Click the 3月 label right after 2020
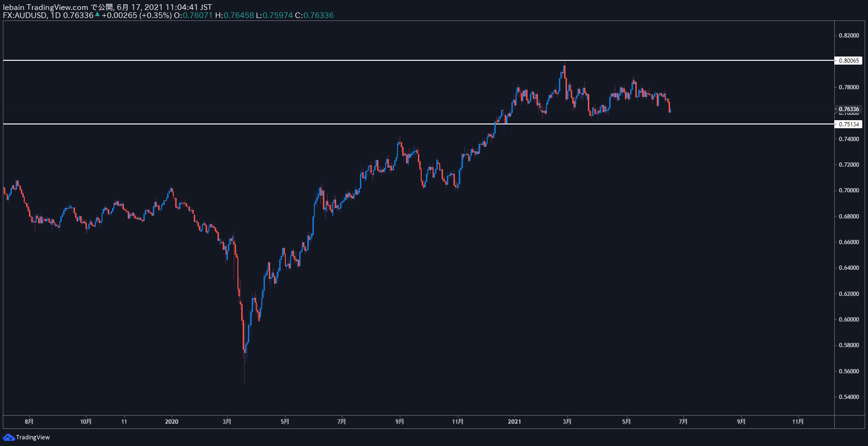868x446 pixels. point(227,421)
